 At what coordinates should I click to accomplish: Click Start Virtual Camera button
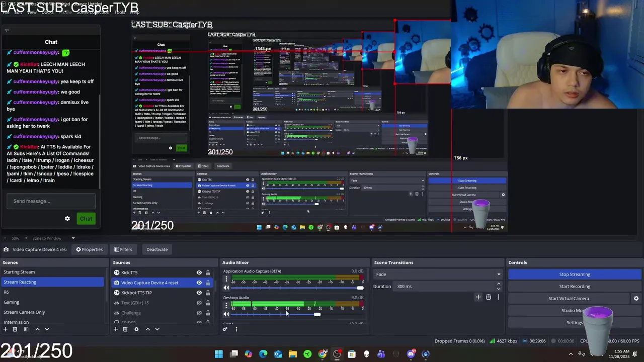pos(569,299)
